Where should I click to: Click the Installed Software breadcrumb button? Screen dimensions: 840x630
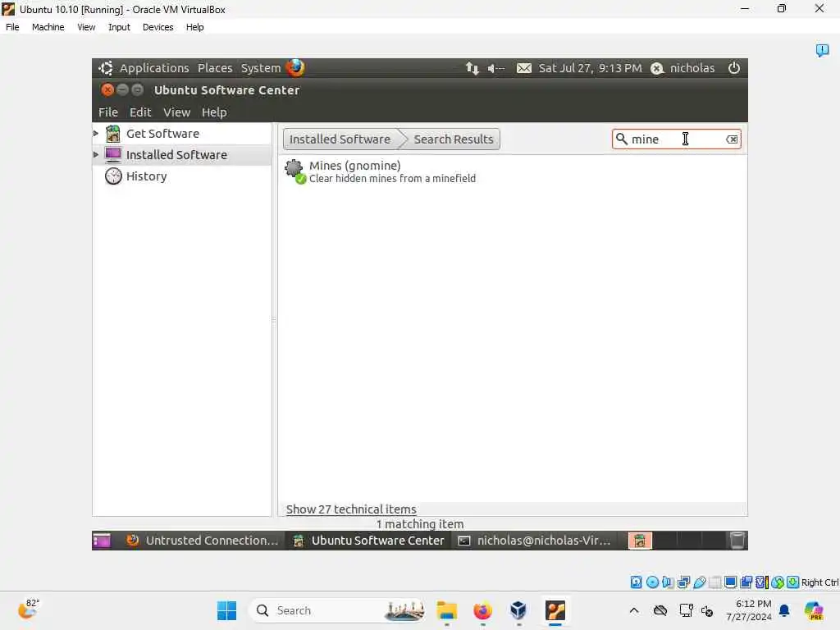(x=340, y=139)
